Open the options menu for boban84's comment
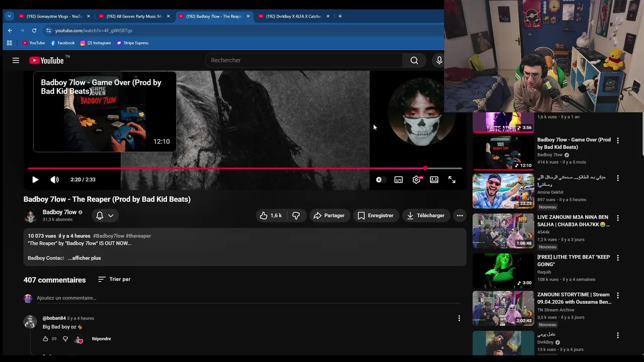This screenshot has height=362, width=644. tap(459, 318)
